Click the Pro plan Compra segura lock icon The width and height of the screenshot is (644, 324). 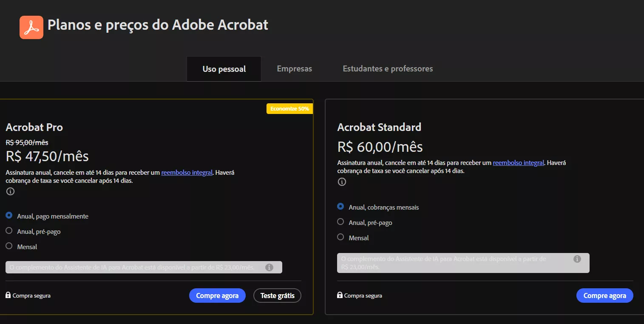pos(8,295)
